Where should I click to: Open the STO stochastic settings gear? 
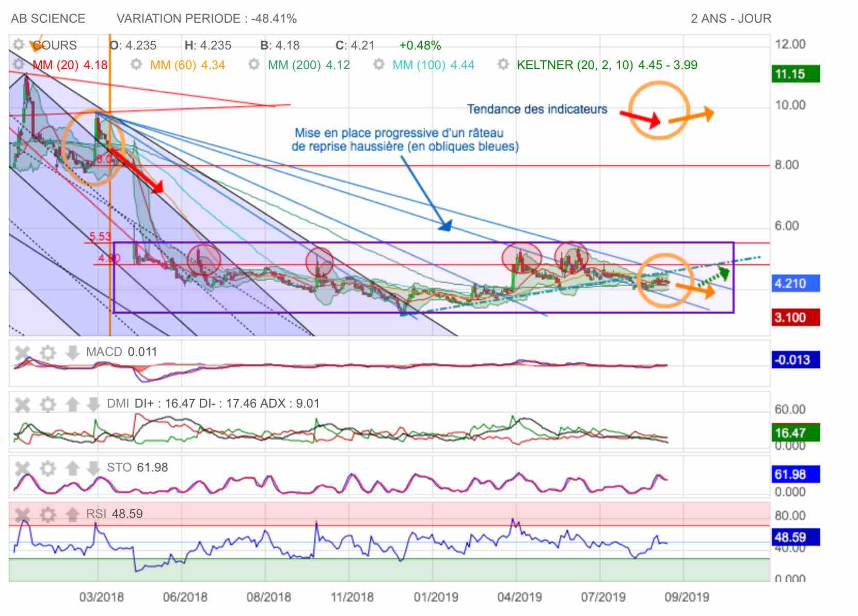(48, 468)
